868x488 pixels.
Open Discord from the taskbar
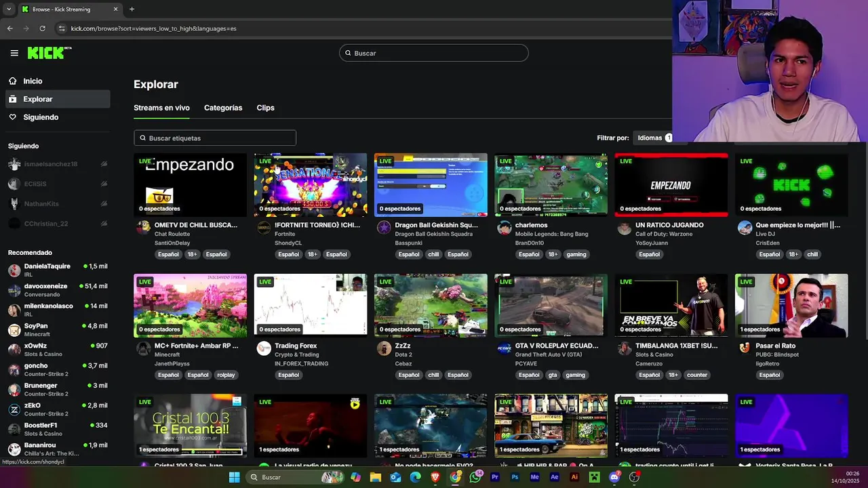point(614,477)
